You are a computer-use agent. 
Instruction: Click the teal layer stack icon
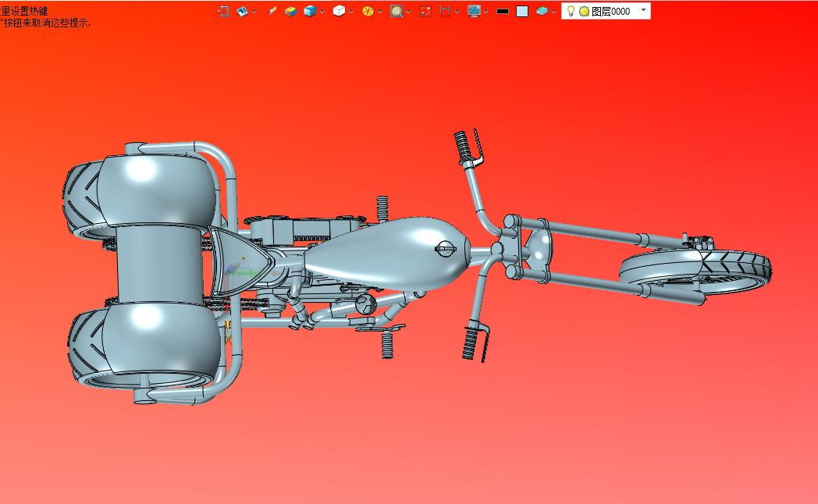click(x=542, y=11)
